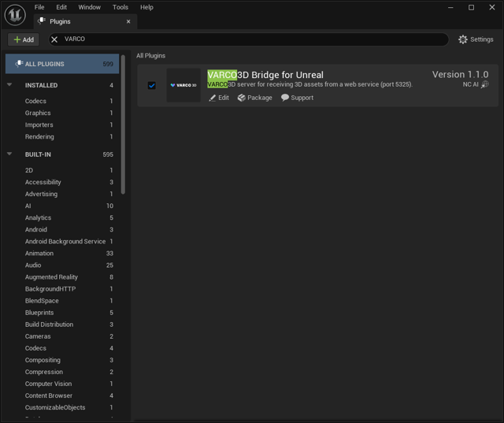Click the All Plugins plug icon
Viewport: 504px width, 423px height.
19,64
